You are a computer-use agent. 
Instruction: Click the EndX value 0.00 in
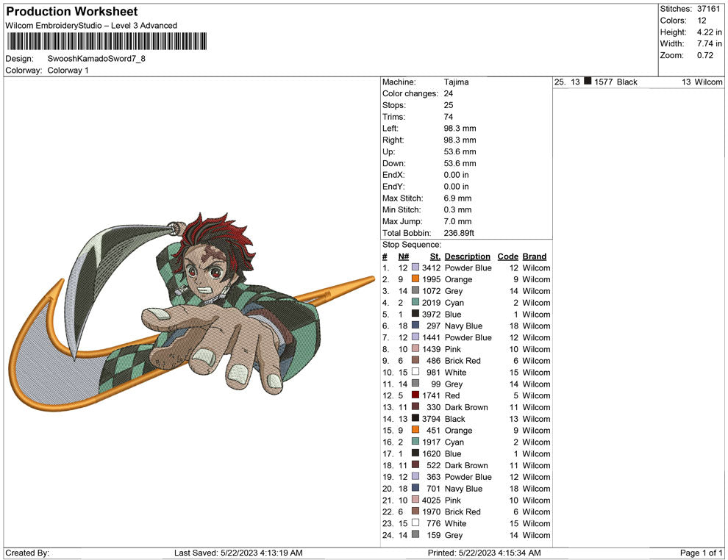[456, 175]
